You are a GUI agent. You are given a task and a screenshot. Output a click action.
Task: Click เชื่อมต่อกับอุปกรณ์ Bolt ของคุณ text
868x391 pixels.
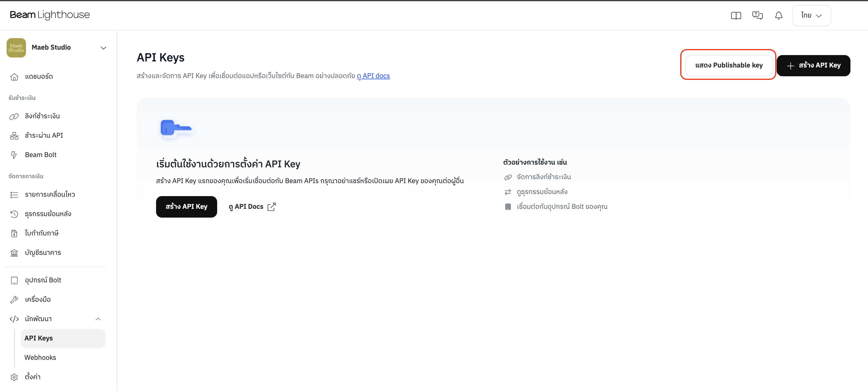[562, 207]
